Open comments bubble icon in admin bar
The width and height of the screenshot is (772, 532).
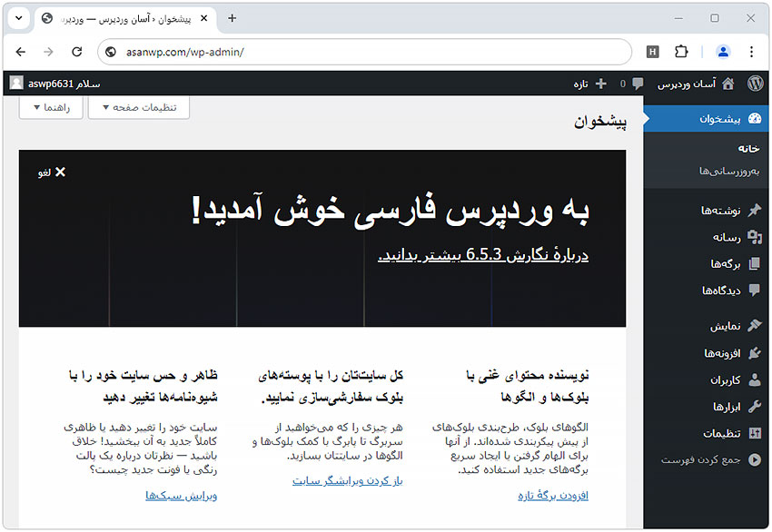pyautogui.click(x=638, y=84)
